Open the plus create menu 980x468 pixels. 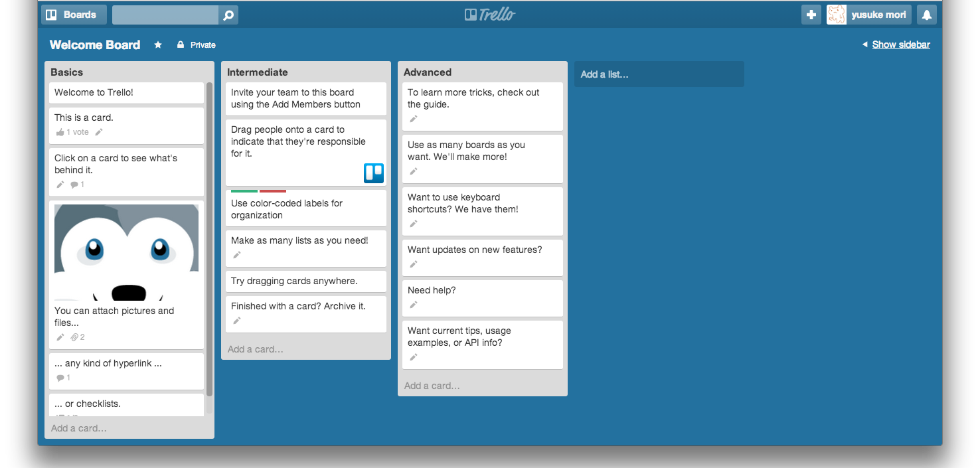pyautogui.click(x=811, y=15)
